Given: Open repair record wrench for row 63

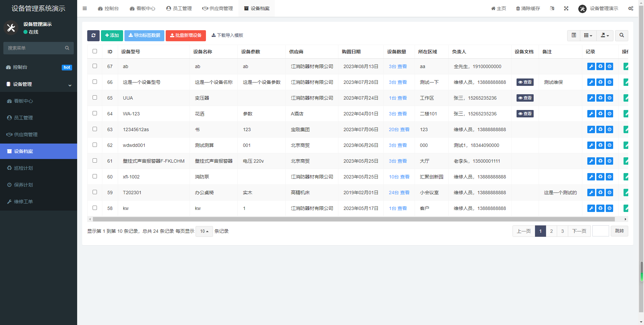Looking at the screenshot, I should [x=591, y=129].
